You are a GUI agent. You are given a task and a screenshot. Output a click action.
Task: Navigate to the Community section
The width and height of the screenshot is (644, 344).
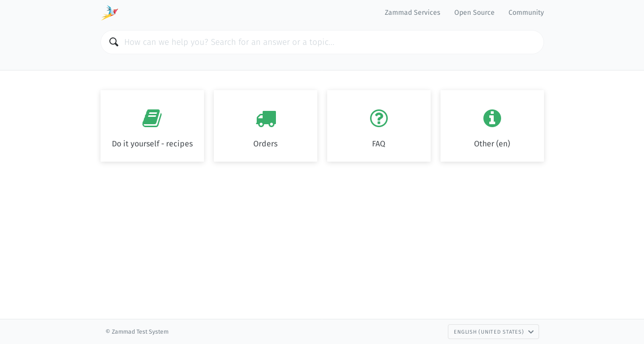click(526, 12)
